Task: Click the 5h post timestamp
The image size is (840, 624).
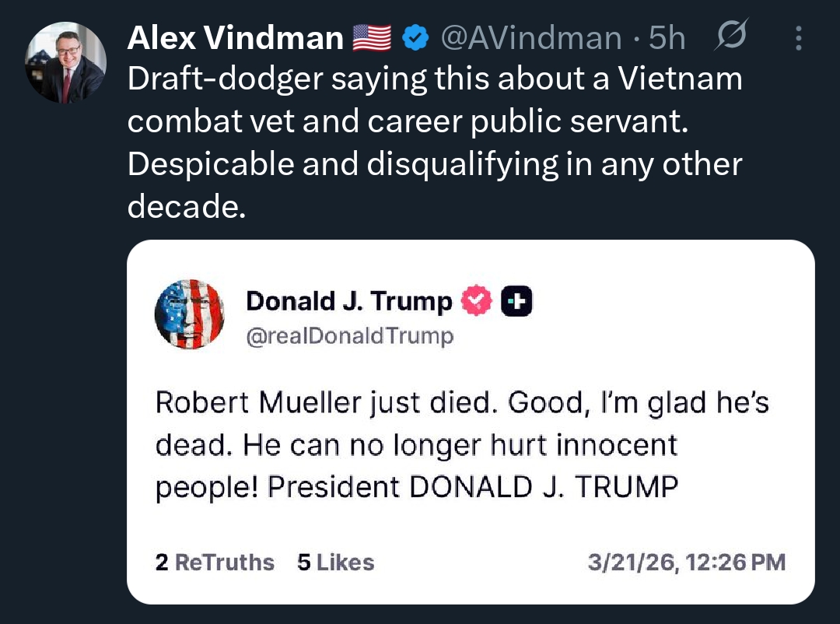Action: 667,37
